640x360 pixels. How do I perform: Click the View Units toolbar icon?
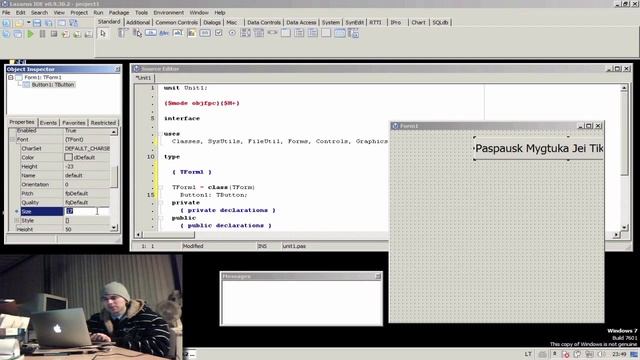tap(7, 34)
